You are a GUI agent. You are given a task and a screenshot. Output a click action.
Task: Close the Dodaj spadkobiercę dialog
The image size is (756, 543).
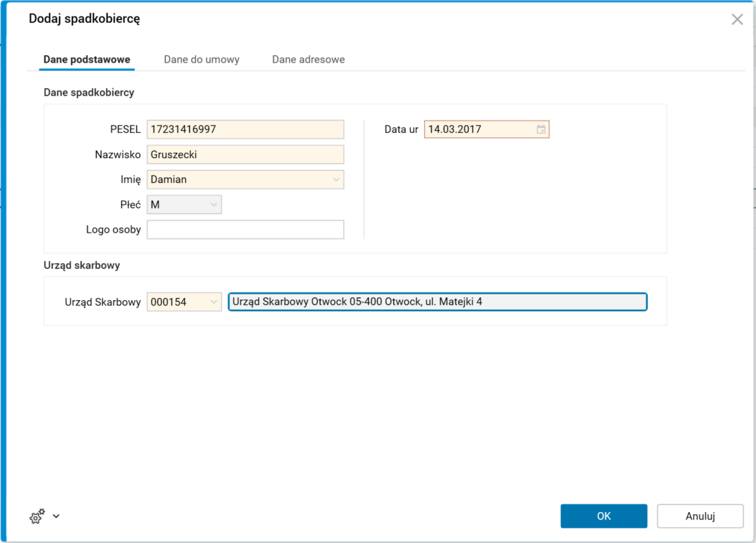[x=737, y=19]
